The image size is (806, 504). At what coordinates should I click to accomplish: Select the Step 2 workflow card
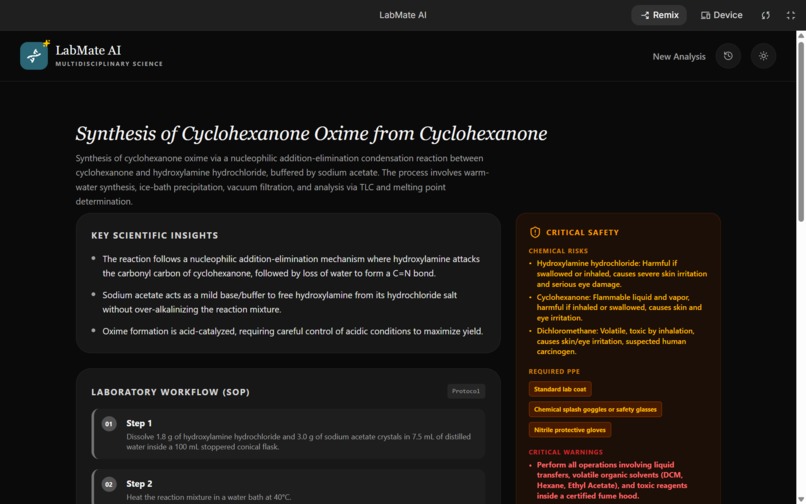pyautogui.click(x=288, y=487)
